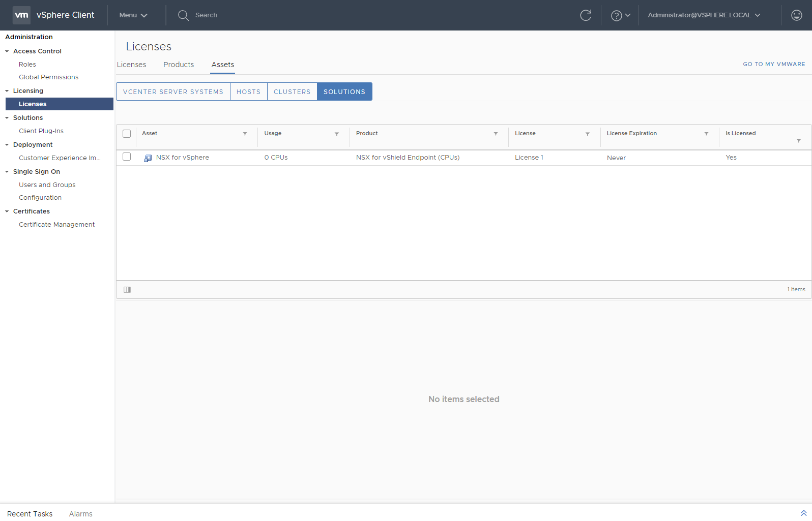
Task: Filter the Asset column using its filter icon
Action: point(245,134)
